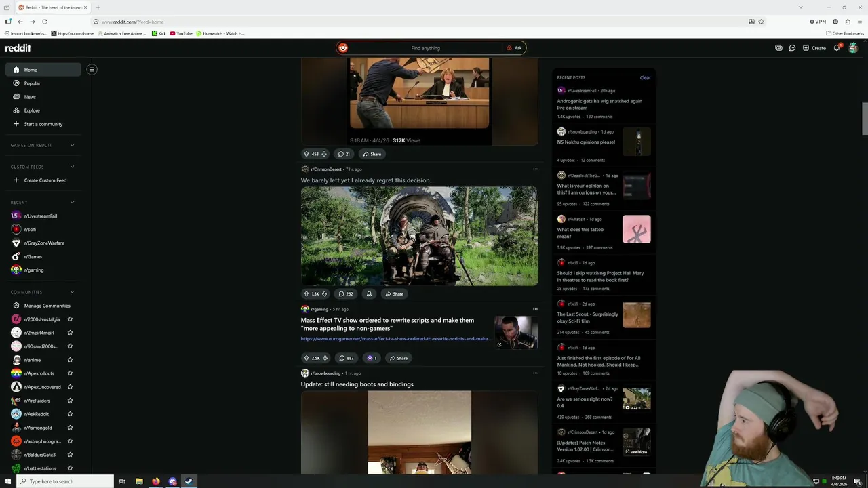
Task: Downvote the CrimsonDesert post
Action: tap(324, 293)
